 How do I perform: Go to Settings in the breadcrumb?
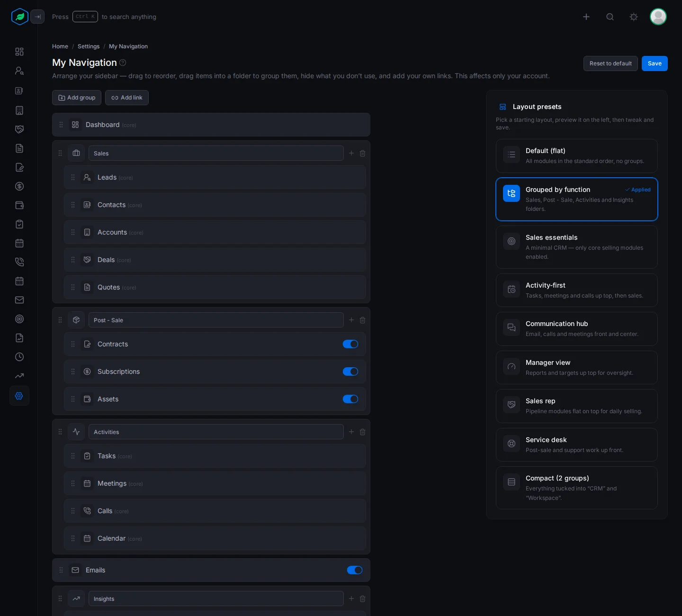(89, 46)
